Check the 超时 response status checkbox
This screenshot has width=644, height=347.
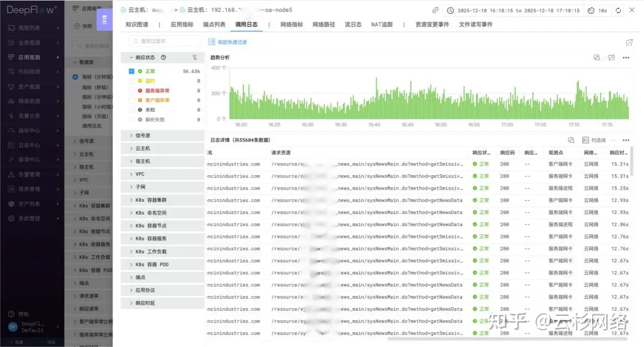[x=132, y=81]
